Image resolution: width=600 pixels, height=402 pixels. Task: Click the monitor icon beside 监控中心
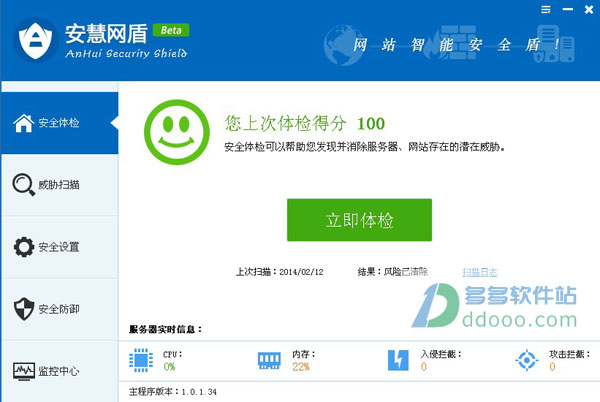[24, 371]
